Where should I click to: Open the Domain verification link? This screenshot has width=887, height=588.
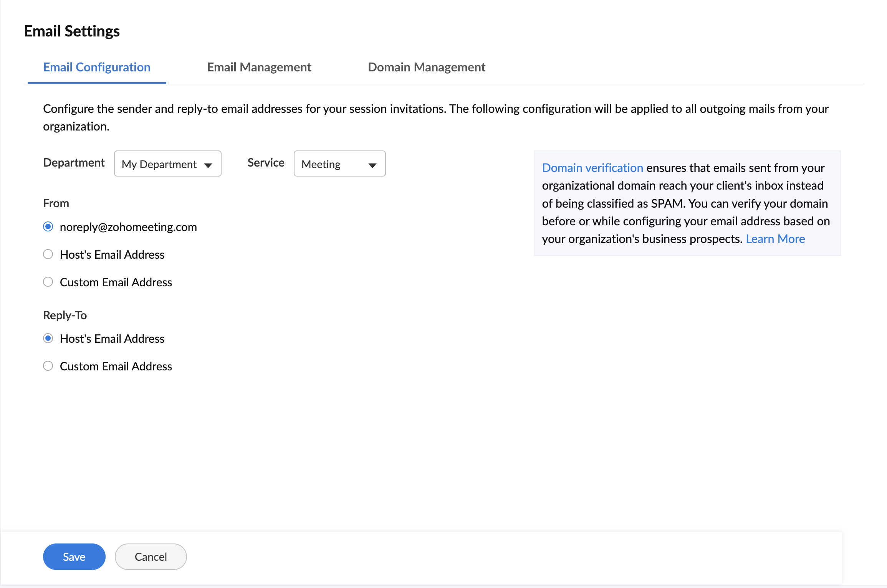coord(592,168)
